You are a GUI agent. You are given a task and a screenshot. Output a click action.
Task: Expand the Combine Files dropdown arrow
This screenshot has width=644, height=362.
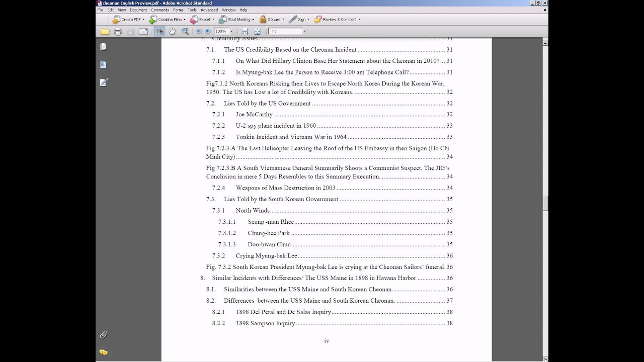(x=184, y=20)
